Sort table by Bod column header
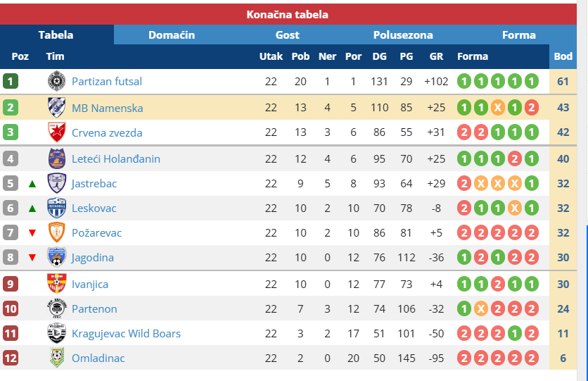The image size is (588, 381). [563, 56]
